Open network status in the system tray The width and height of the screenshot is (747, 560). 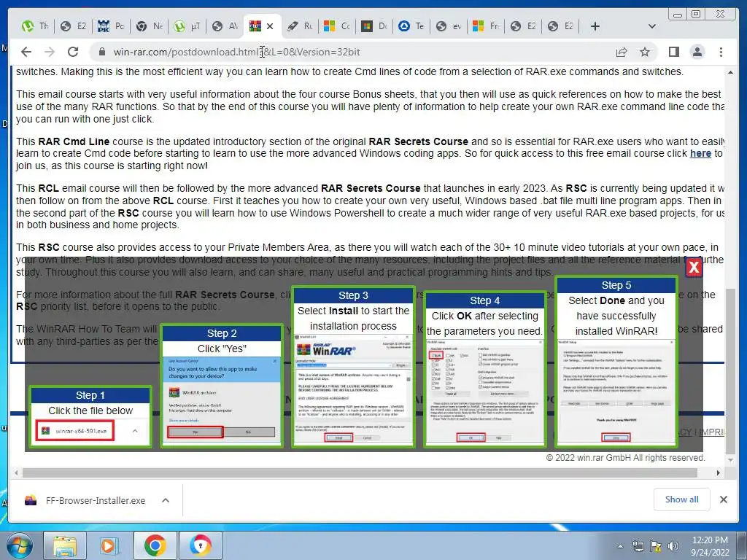click(638, 546)
